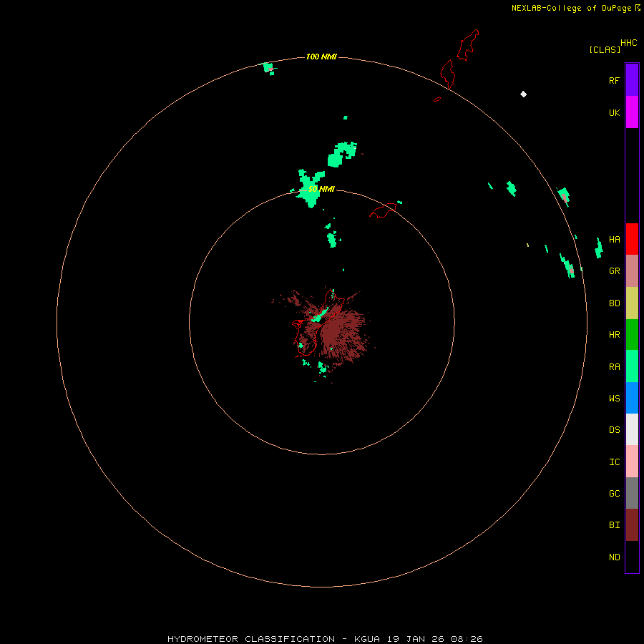Click the WS blue legend swatch
The width and height of the screenshot is (644, 644).
[x=632, y=398]
